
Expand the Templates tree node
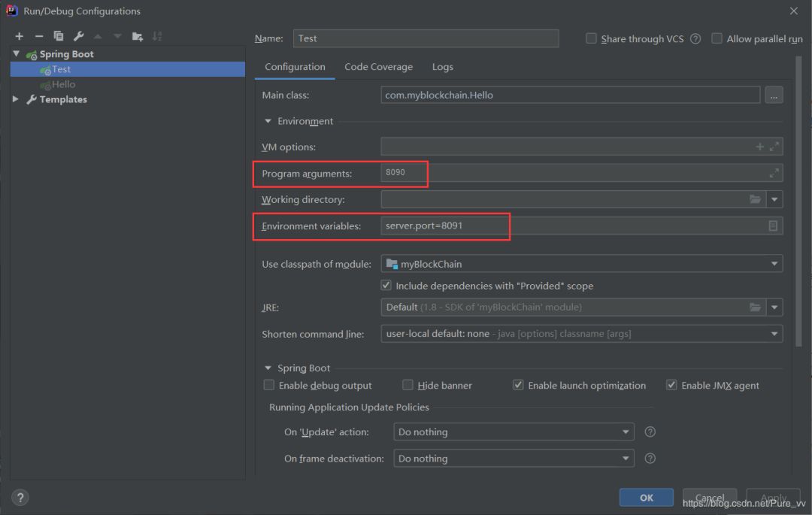16,99
